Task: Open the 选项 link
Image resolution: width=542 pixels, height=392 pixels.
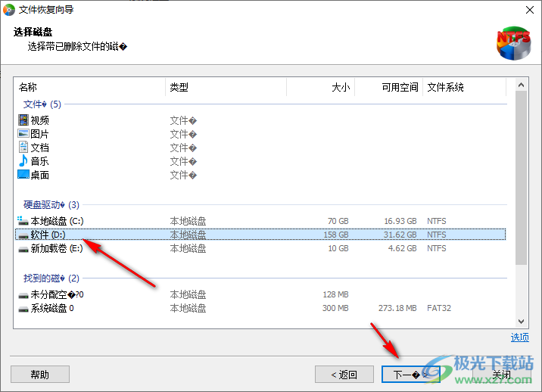Action: [x=520, y=337]
